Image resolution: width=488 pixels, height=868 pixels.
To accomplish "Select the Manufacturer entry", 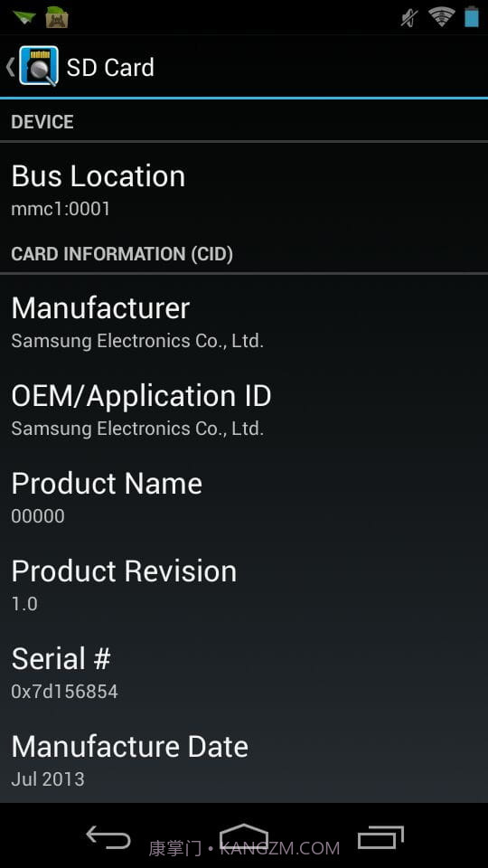I will [244, 323].
